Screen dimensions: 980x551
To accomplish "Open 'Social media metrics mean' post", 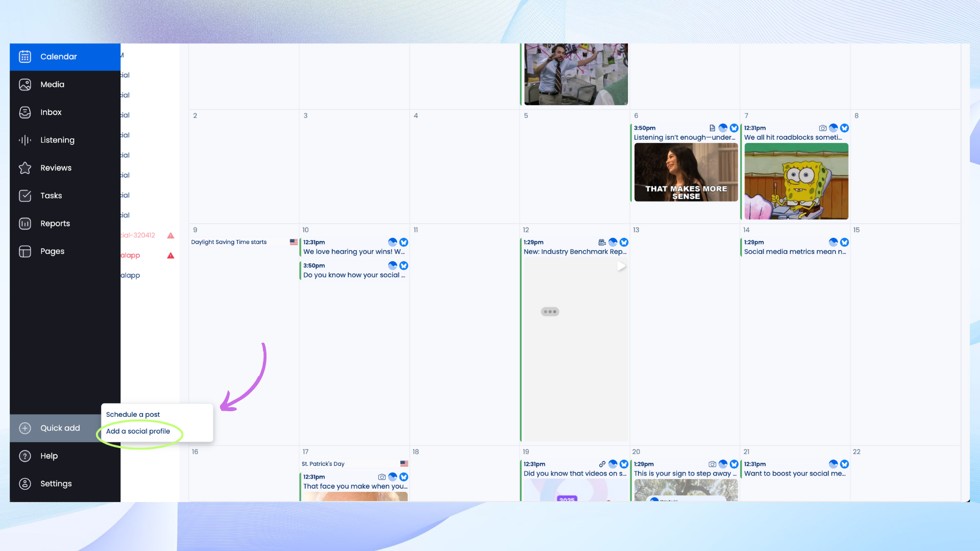I will point(795,252).
